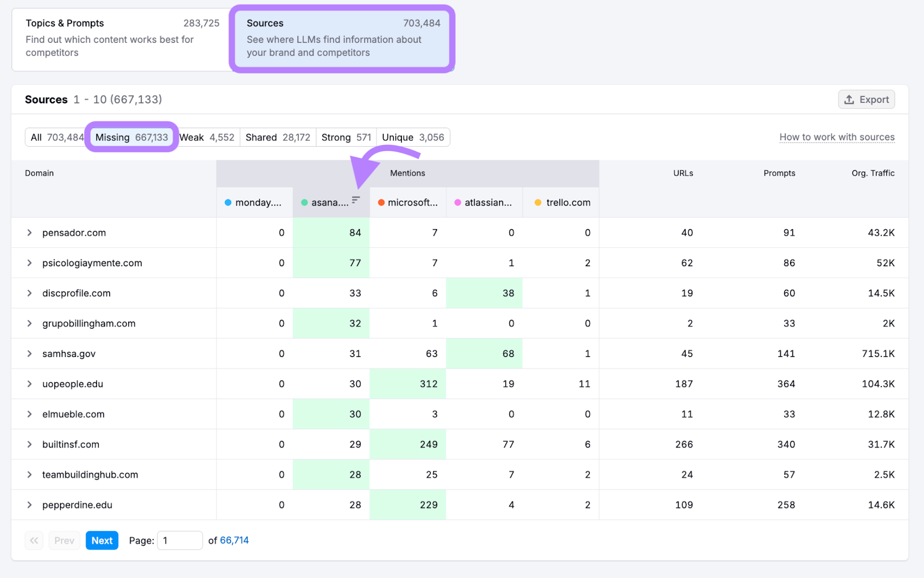
Task: Click the orange microsoft brand dot
Action: click(x=382, y=202)
